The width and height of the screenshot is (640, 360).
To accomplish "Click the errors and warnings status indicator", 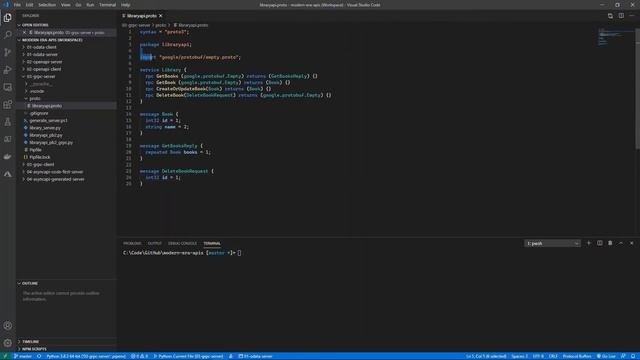I will 139,356.
